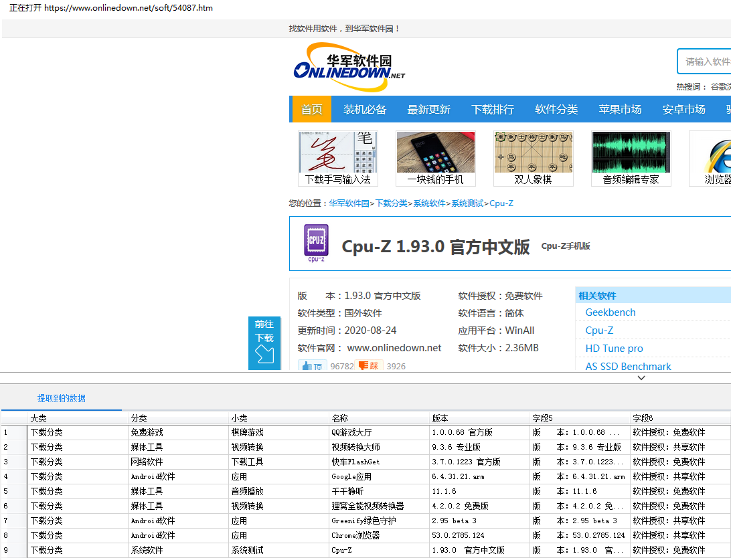Select the row 5 number header
Image resolution: width=731 pixels, height=560 pixels.
(x=14, y=491)
